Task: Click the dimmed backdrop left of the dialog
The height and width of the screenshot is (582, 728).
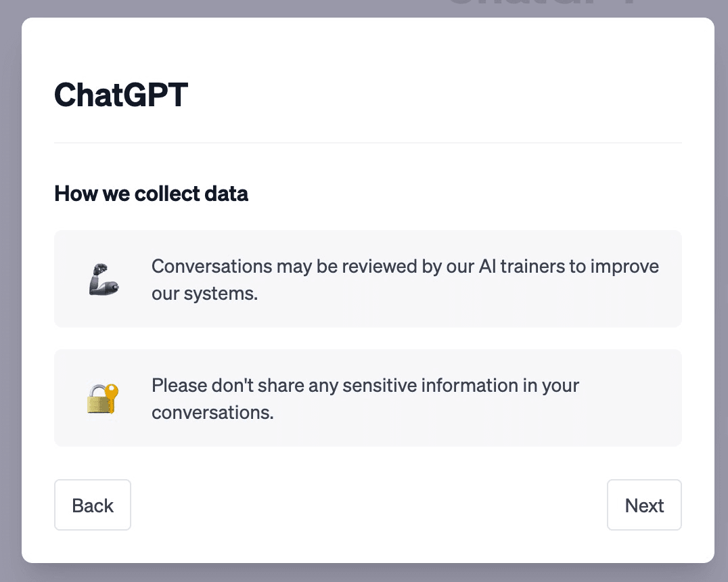Action: click(10, 291)
